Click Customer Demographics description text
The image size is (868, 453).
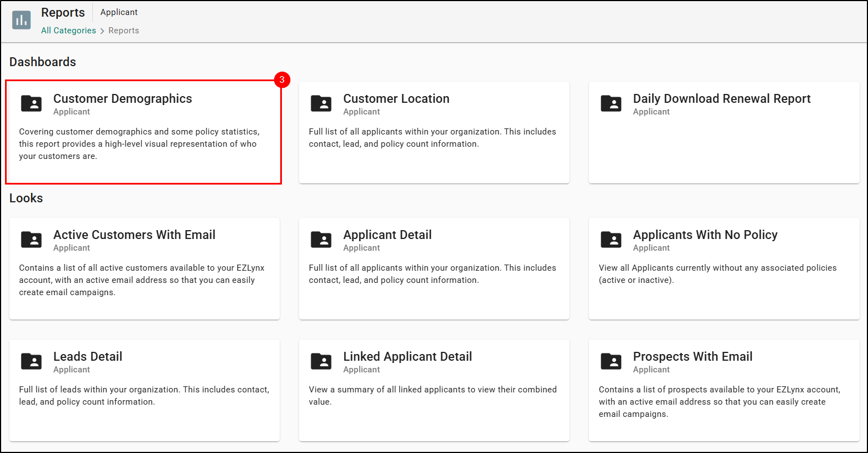pos(139,144)
